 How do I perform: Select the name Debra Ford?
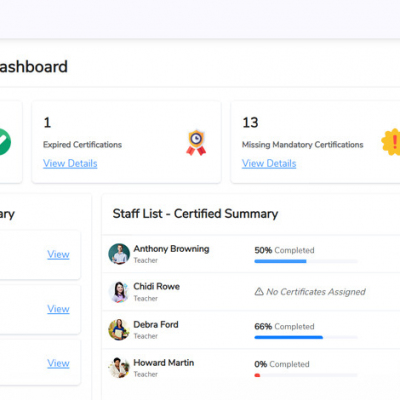coord(156,324)
